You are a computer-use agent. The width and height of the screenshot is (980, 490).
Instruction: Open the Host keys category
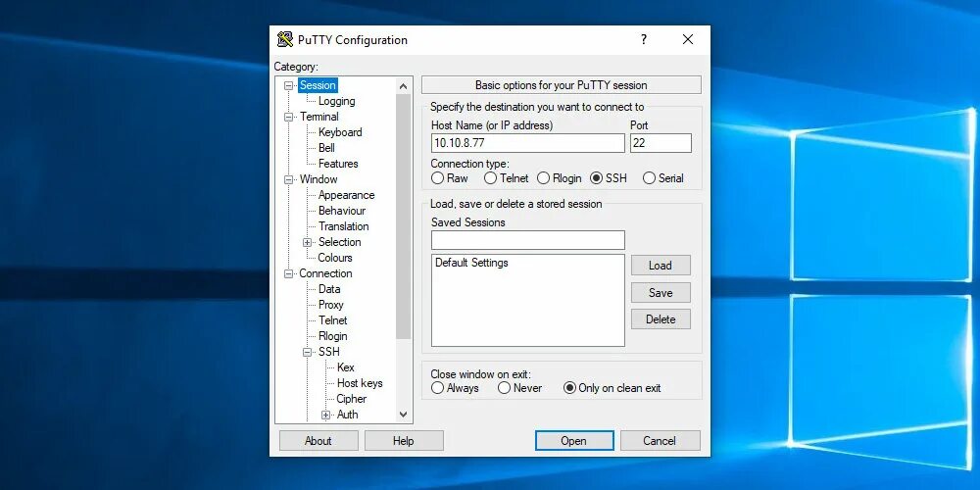360,383
